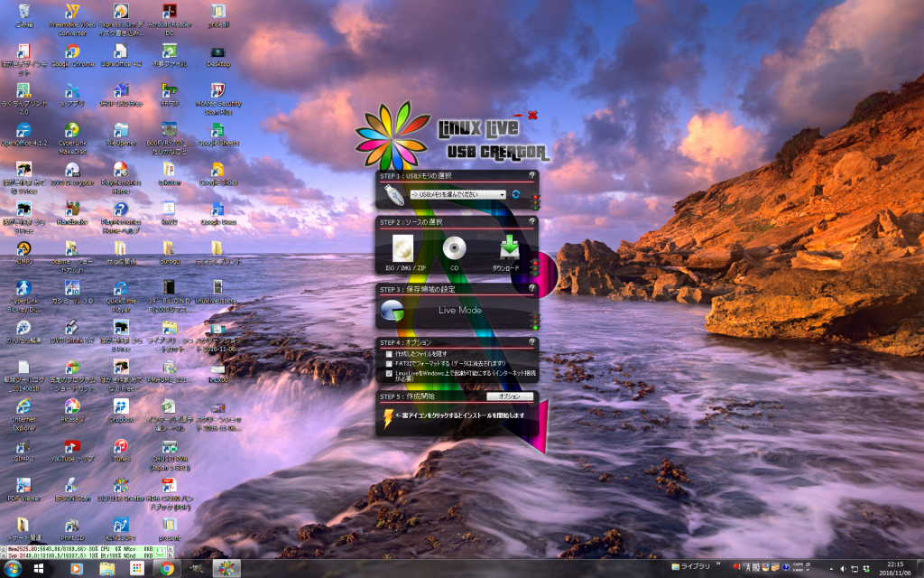Click the Live Mode persistence area
Screen dimensions: 924x578
459,310
